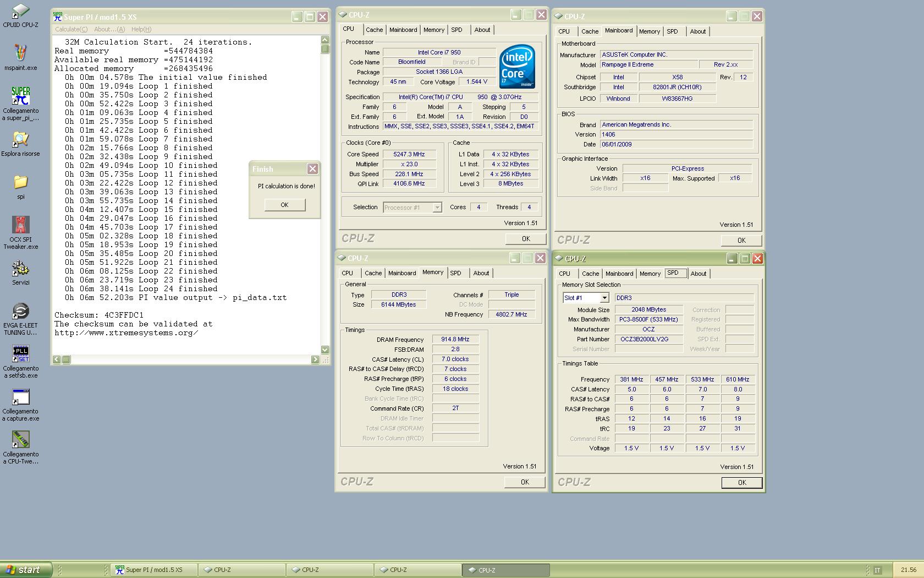Click the Super PI horizontal scrollbar left arrow
This screenshot has height=578, width=924.
coord(57,359)
